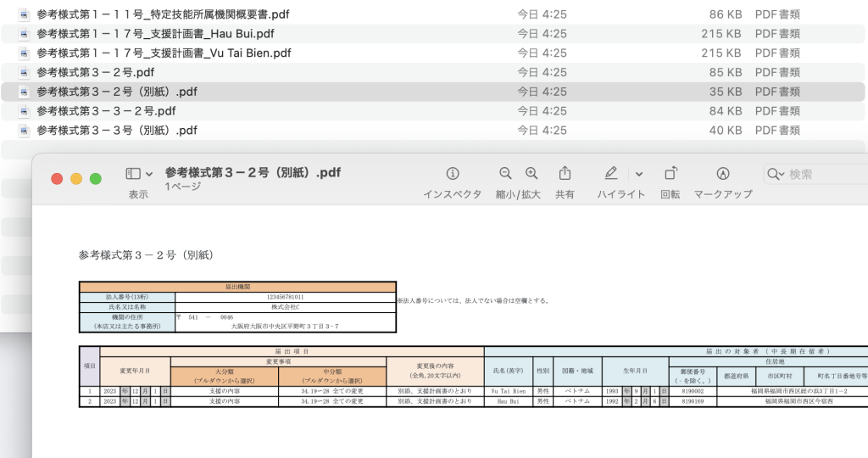Click the window title 参考様式第3-2号（別紙）.pdf
Viewport: 868px width, 458px height.
point(253,172)
